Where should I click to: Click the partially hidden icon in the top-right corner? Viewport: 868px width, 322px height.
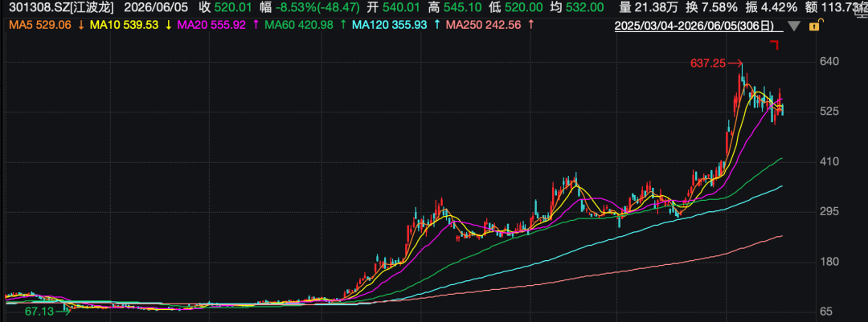pyautogui.click(x=863, y=7)
